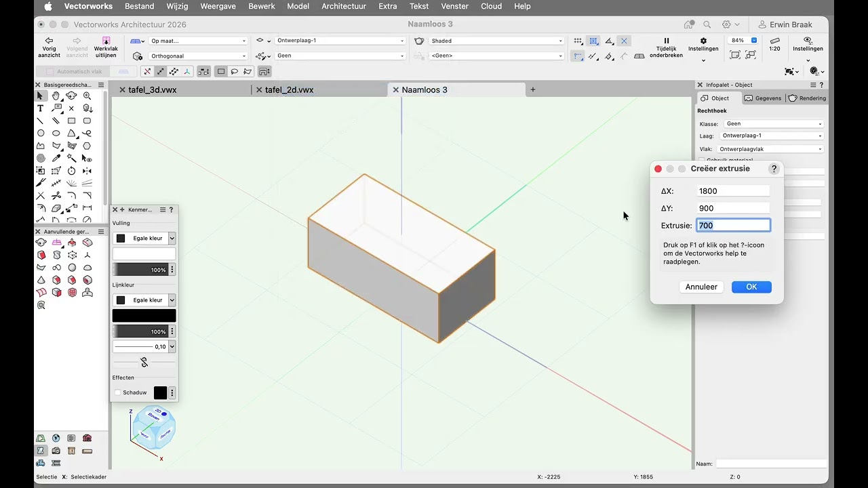The width and height of the screenshot is (868, 488).
Task: Toggle the Schaduw checkbox
Action: pyautogui.click(x=118, y=392)
